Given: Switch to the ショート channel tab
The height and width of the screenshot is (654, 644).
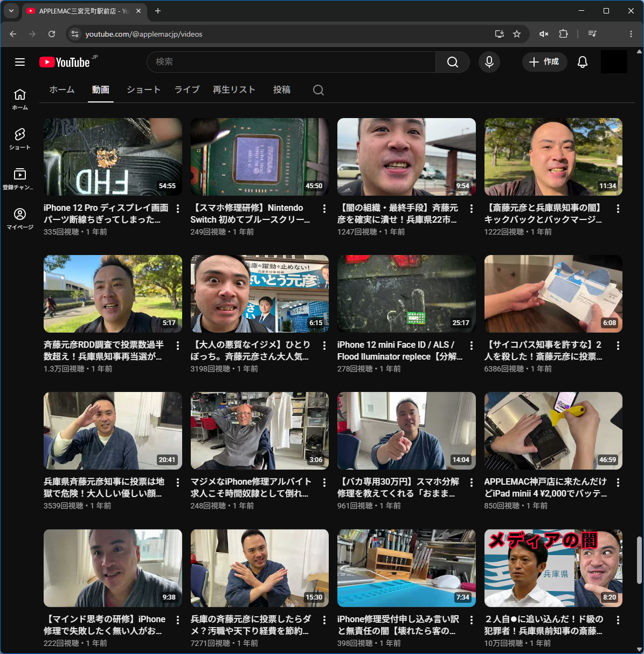Looking at the screenshot, I should (x=144, y=90).
